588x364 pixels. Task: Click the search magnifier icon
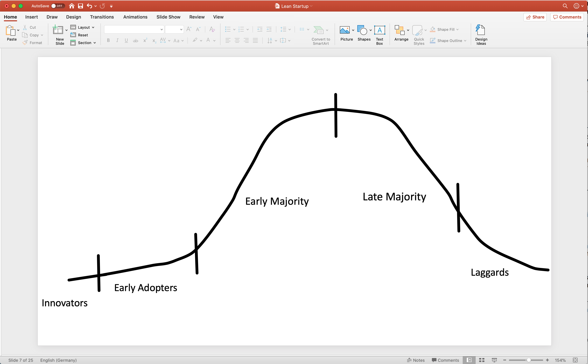tap(565, 6)
